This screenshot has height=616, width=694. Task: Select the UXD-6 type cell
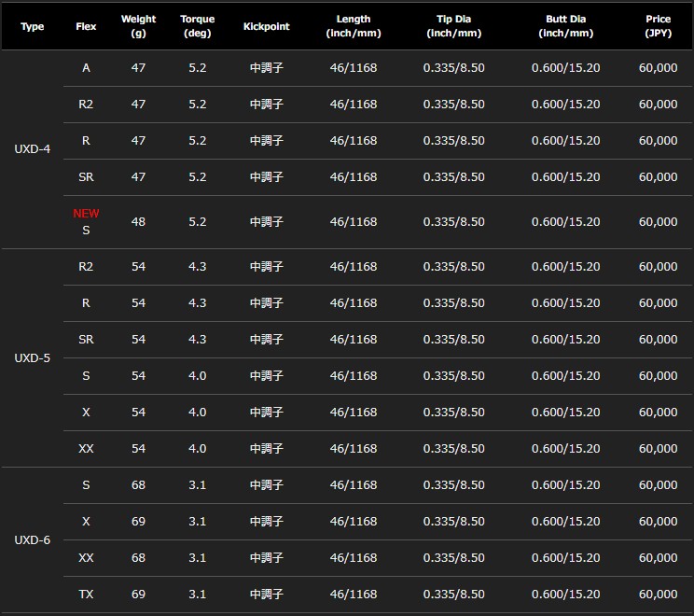tap(33, 539)
